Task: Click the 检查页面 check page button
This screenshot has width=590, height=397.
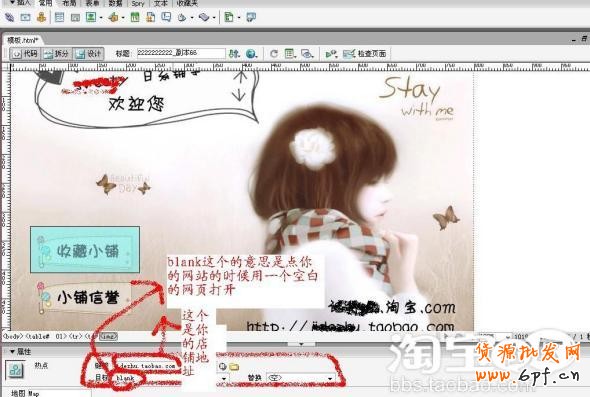Action: point(365,54)
